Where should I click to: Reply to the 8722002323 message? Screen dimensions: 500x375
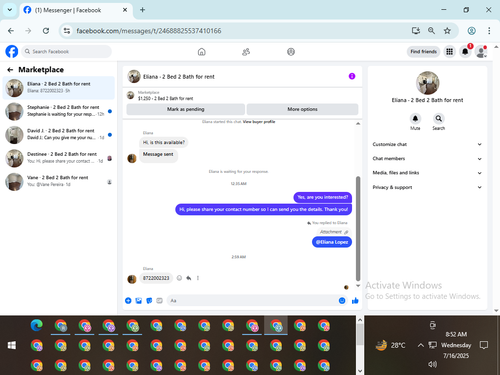click(x=189, y=278)
